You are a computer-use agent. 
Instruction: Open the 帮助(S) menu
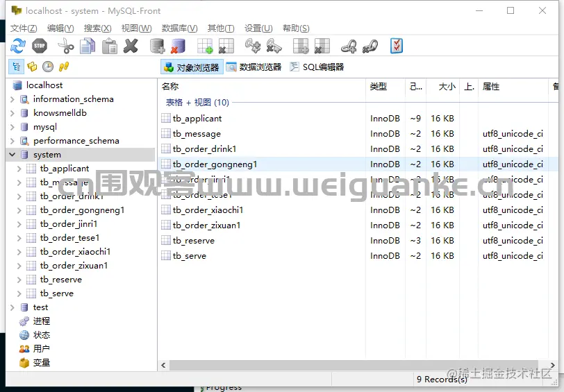tap(296, 28)
